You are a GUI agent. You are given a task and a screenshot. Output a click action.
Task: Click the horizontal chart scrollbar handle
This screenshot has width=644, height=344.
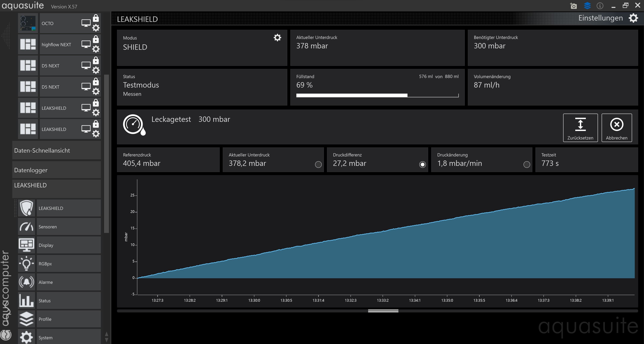[383, 311]
